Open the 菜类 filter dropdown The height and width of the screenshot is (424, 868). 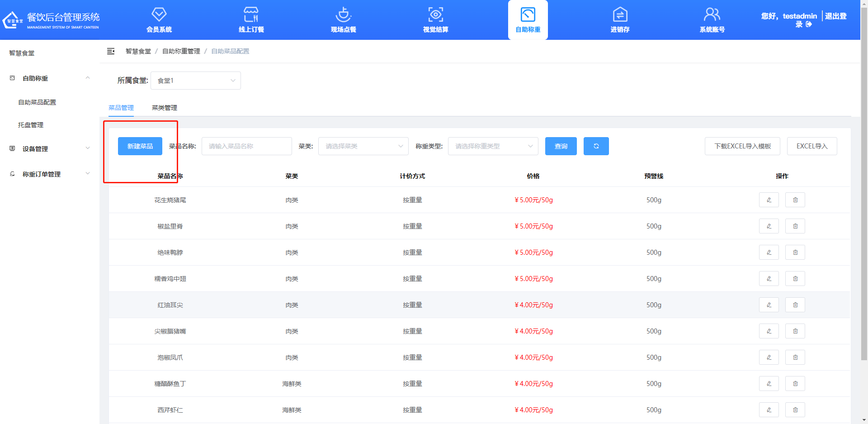tap(363, 146)
